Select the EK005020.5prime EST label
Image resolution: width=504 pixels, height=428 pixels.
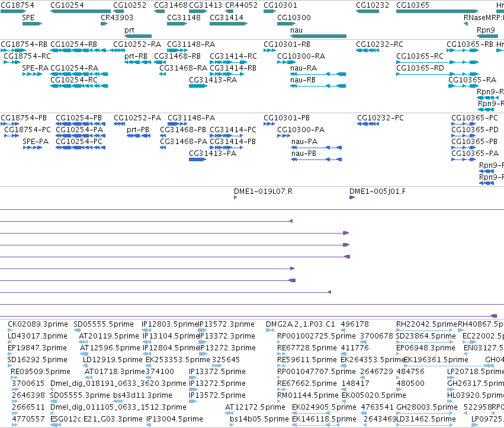(x=374, y=395)
